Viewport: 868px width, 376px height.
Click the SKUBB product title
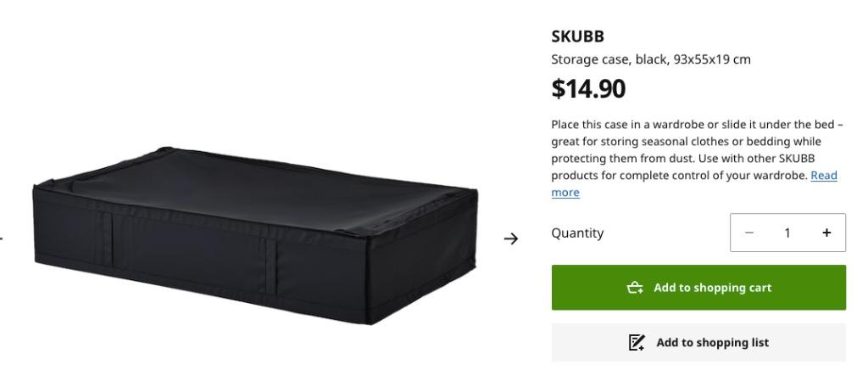578,36
